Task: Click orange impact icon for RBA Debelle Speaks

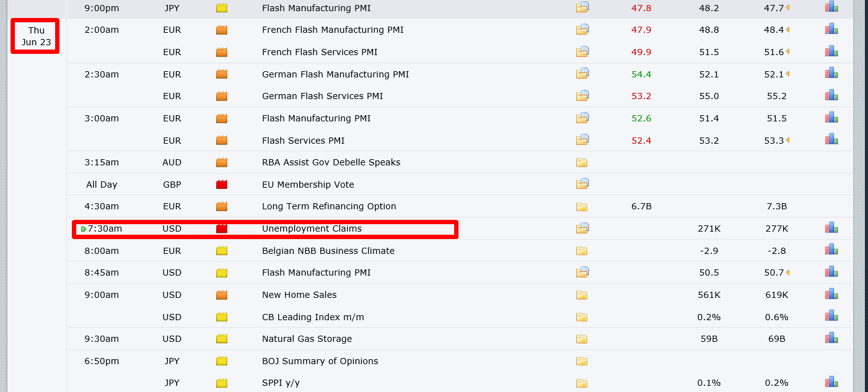Action: [222, 162]
